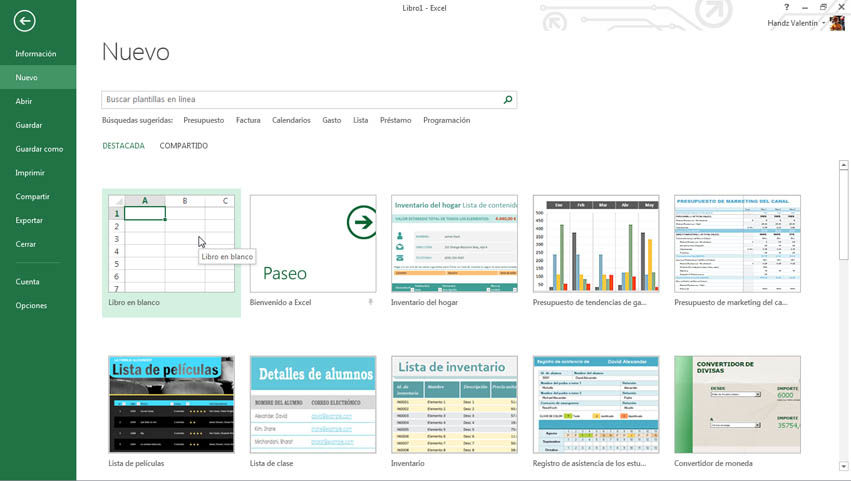This screenshot has height=481, width=851.
Task: Click the Bienvenido a Excel caption
Action: [281, 302]
